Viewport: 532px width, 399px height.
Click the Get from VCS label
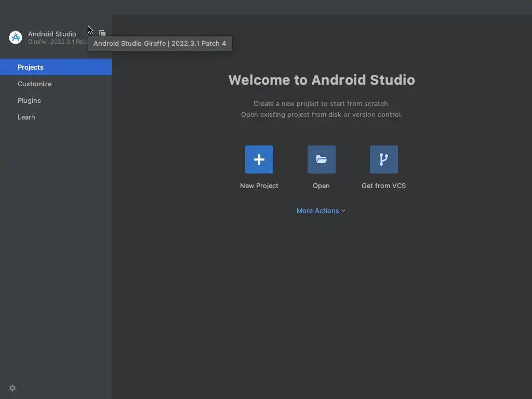click(384, 186)
